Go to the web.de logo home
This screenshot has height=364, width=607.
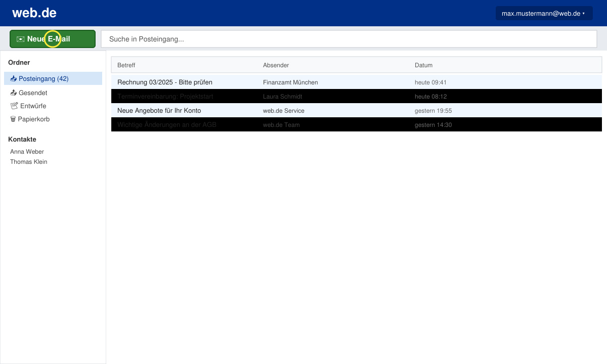coord(34,13)
